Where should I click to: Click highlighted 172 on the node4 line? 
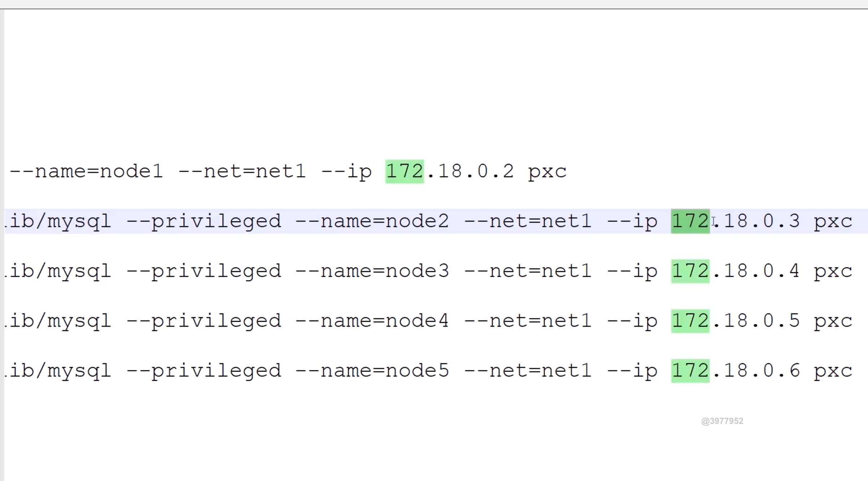(690, 321)
